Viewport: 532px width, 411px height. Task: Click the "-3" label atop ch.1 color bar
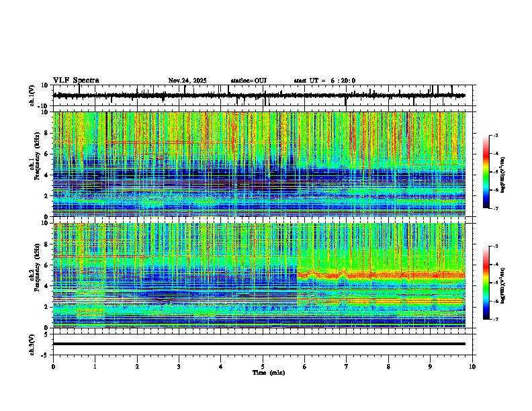[x=495, y=136]
